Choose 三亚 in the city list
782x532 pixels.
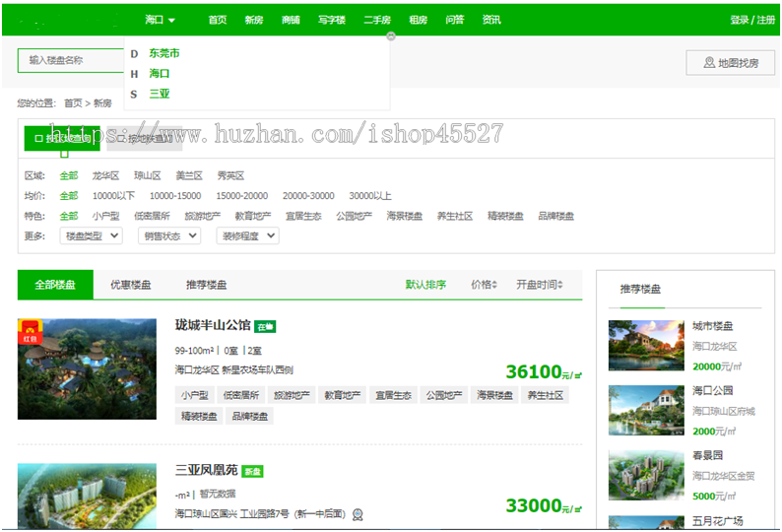pyautogui.click(x=160, y=94)
